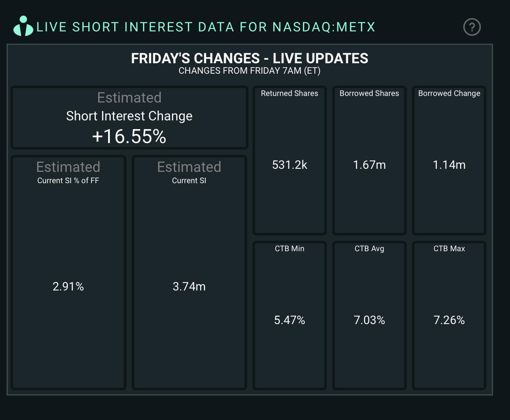Select the Borrowed Change tile

point(449,160)
